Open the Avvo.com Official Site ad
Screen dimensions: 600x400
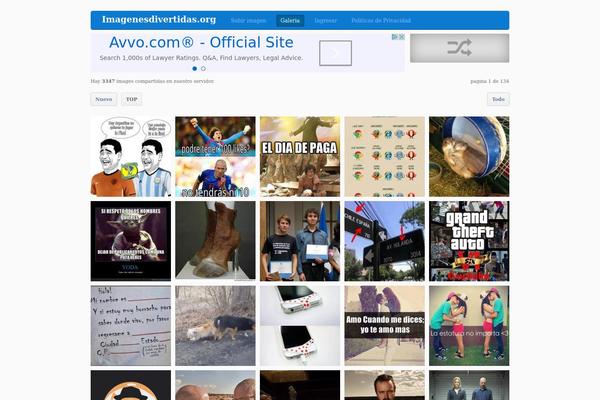(x=201, y=42)
